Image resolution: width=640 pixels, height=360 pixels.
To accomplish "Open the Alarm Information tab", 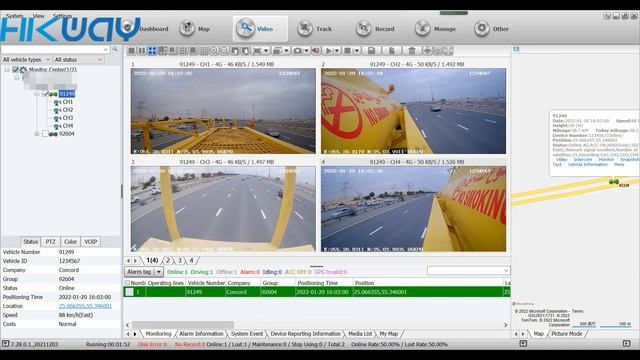I will [x=201, y=333].
